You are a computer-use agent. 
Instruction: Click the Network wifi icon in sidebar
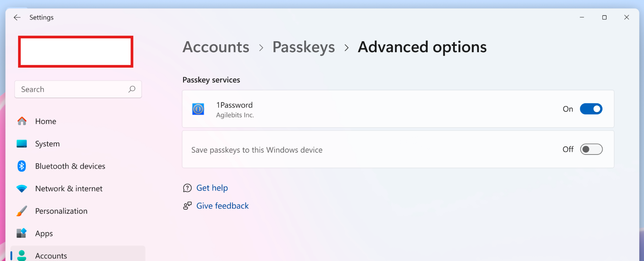click(22, 189)
